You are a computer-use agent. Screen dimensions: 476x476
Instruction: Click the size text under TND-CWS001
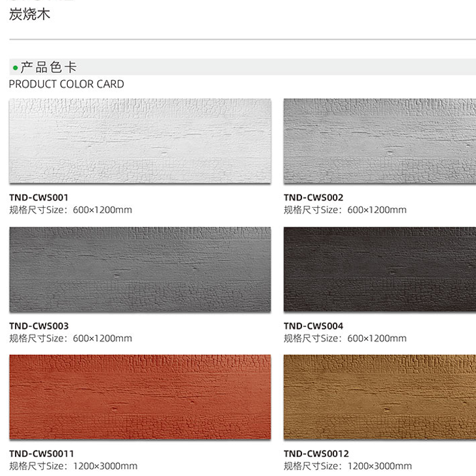click(70, 210)
